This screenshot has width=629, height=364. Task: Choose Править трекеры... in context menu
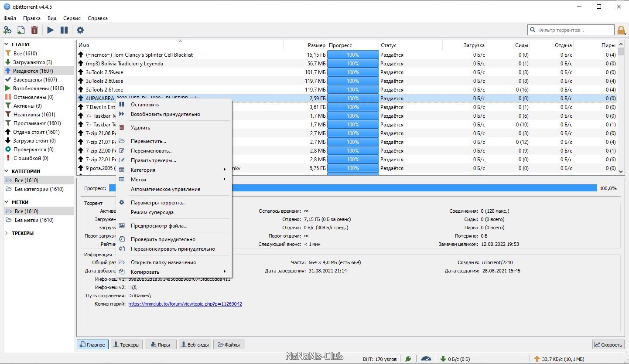click(174, 160)
